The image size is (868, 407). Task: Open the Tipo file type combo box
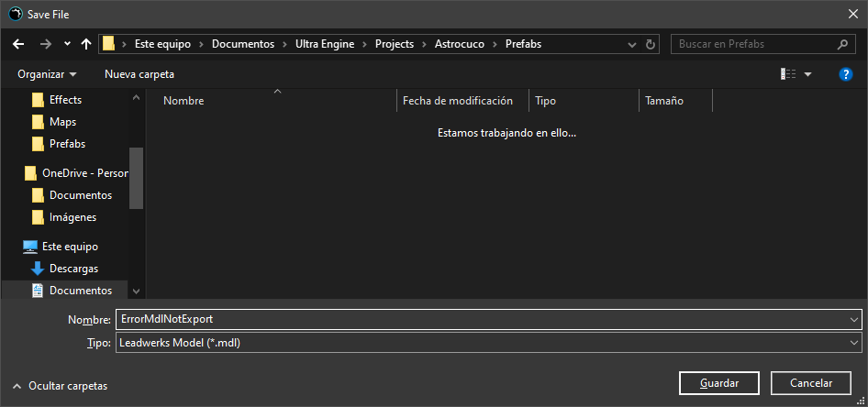pos(488,343)
